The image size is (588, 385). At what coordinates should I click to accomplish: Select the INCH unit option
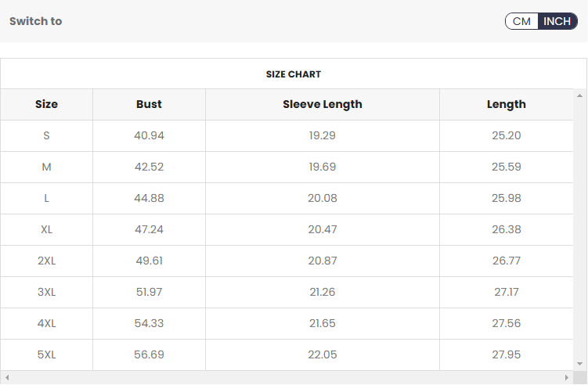click(557, 21)
